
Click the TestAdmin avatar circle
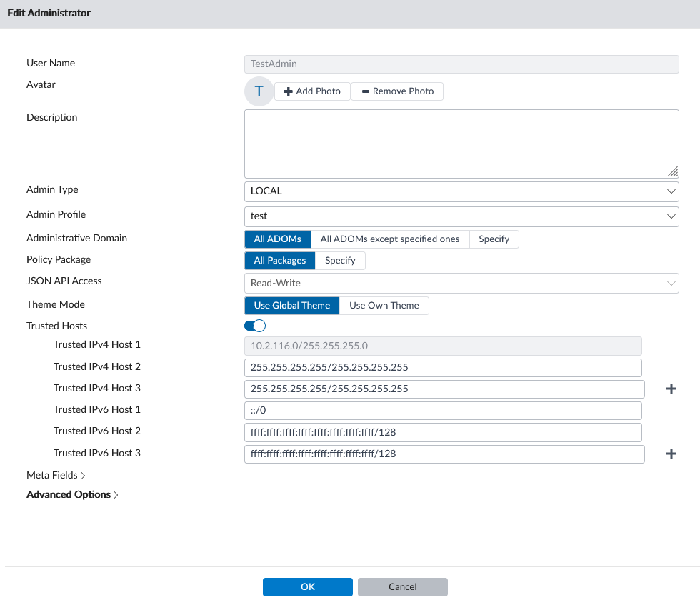[x=259, y=91]
